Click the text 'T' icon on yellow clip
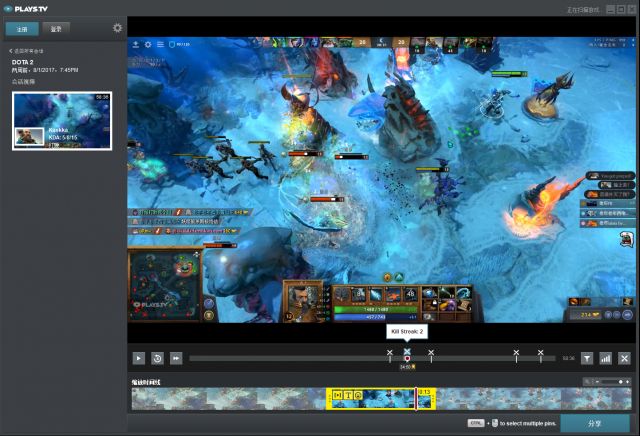 pos(348,395)
